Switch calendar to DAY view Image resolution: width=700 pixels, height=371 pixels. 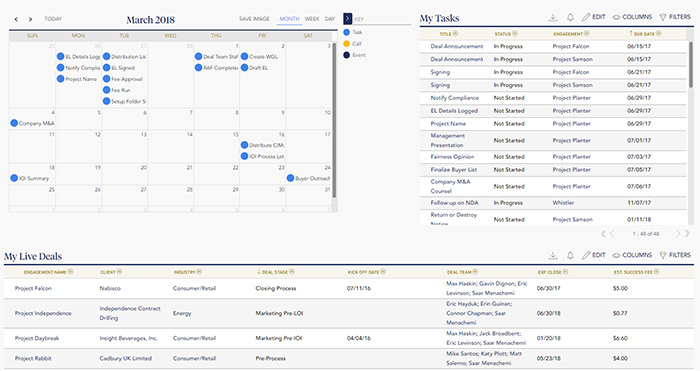(330, 19)
